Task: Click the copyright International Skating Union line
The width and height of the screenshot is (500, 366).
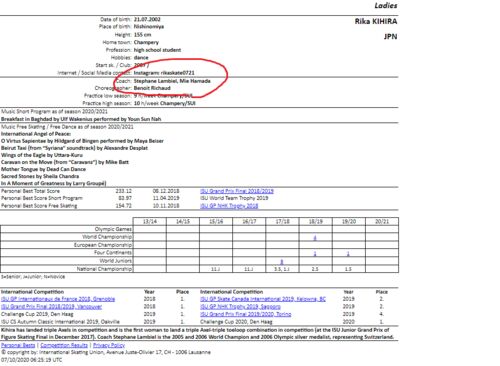Action: [106, 352]
